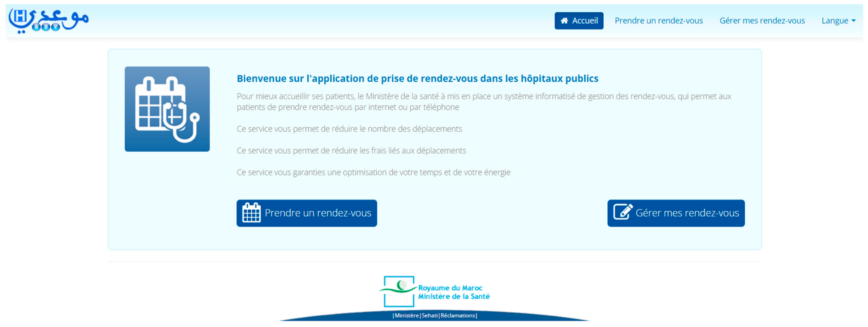Click the caret arrow beside Langue
Image resolution: width=868 pixels, height=327 pixels.
(x=853, y=21)
